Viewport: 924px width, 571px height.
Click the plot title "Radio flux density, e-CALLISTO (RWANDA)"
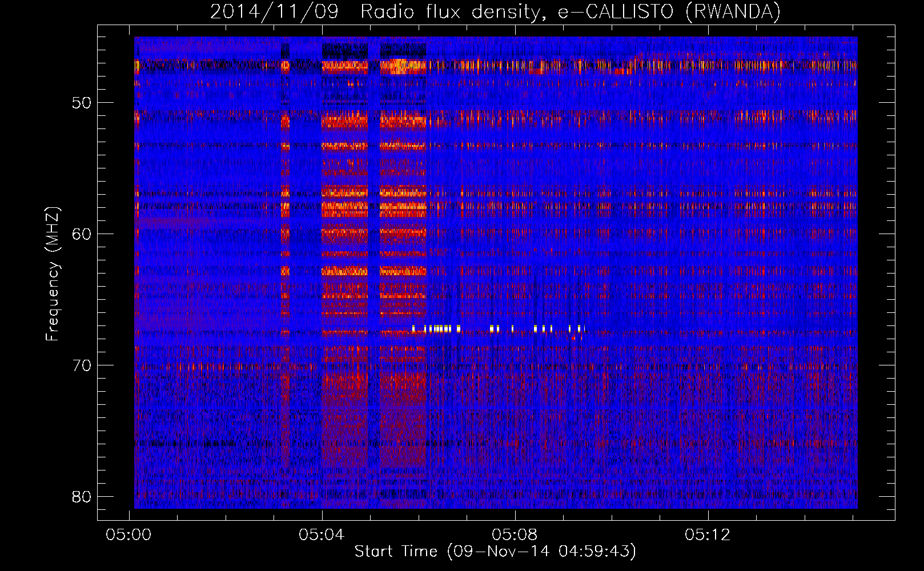pyautogui.click(x=571, y=11)
